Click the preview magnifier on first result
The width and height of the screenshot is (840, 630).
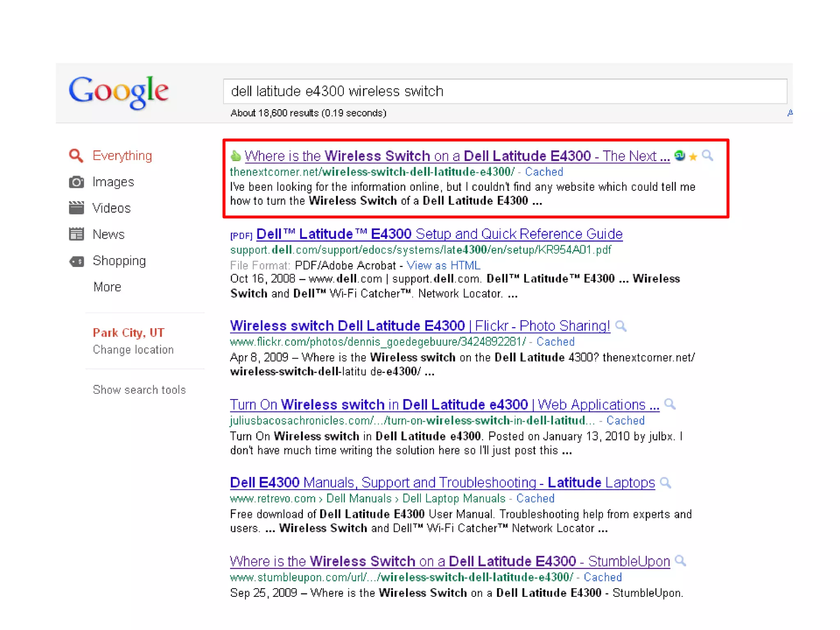point(707,156)
